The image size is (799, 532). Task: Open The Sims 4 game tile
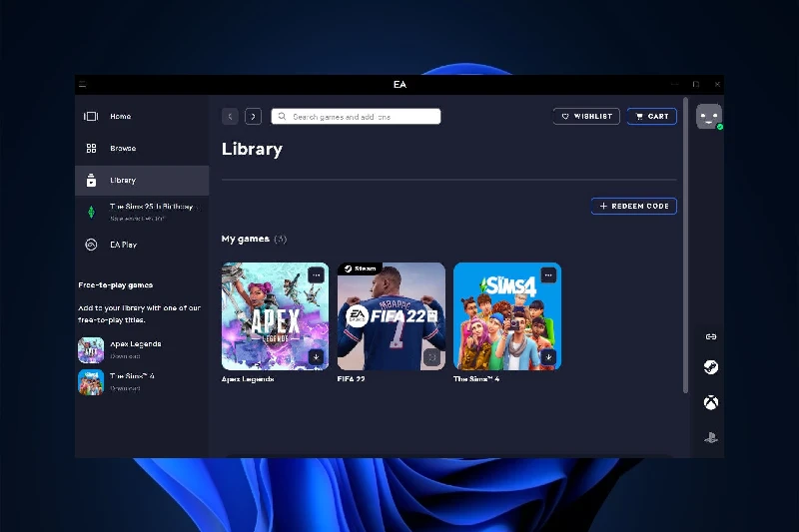click(507, 316)
